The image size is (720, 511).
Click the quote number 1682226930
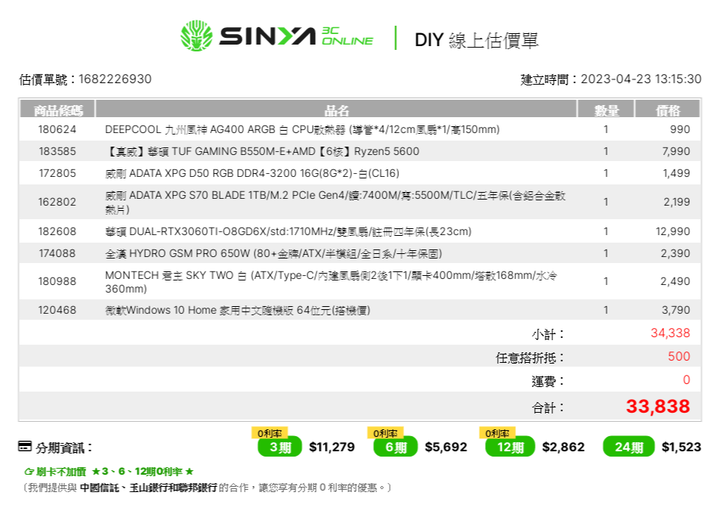point(115,79)
